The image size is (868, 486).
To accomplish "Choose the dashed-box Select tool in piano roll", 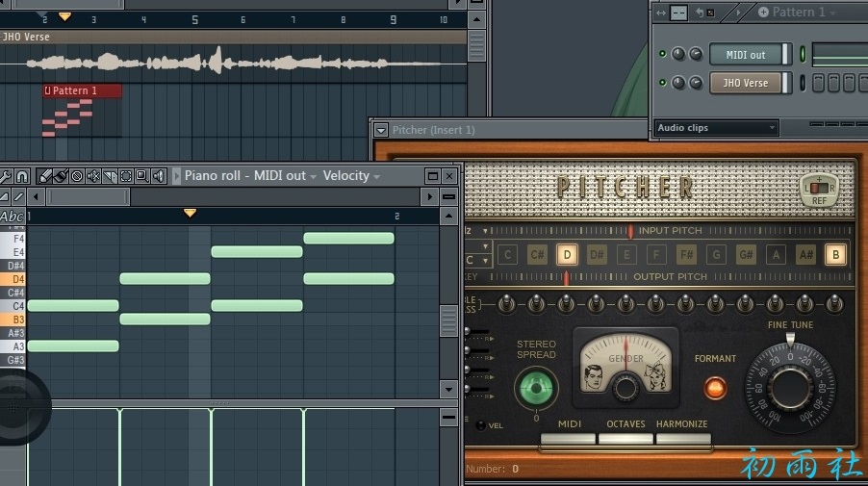I will pyautogui.click(x=126, y=176).
